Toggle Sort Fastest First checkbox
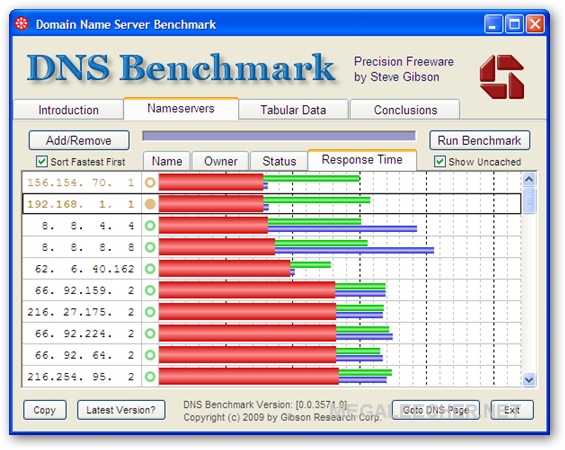565x450 pixels. 41,161
